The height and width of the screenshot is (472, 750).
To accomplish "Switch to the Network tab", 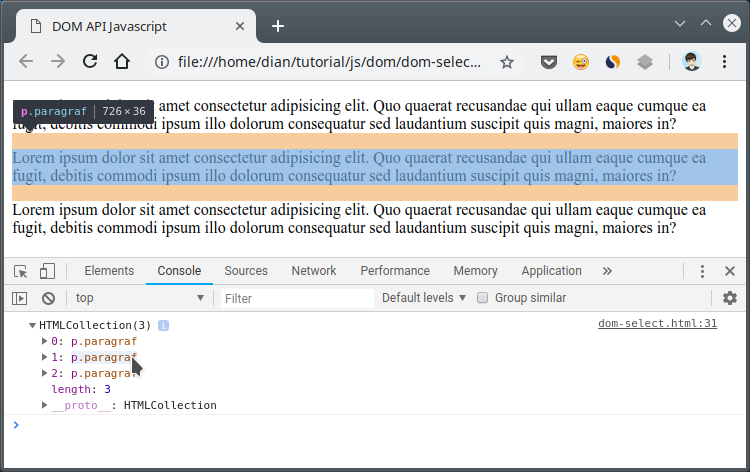I will (314, 271).
